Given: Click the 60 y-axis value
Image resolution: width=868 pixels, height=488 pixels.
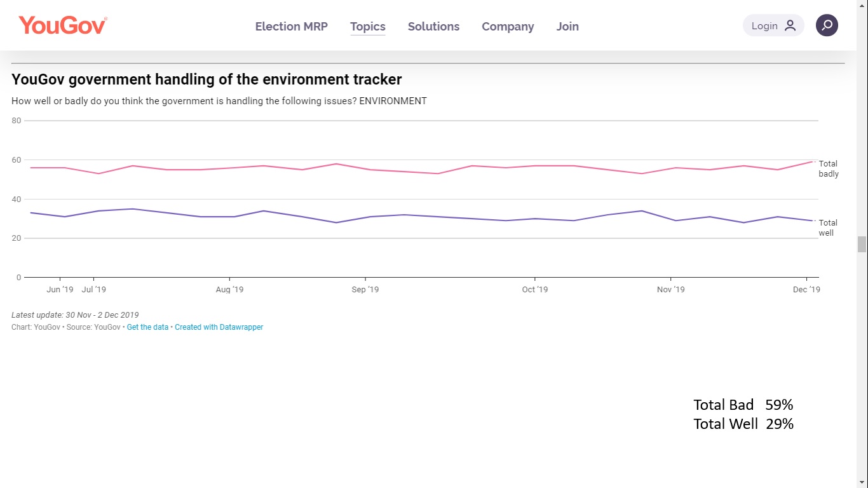Looking at the screenshot, I should [x=17, y=160].
